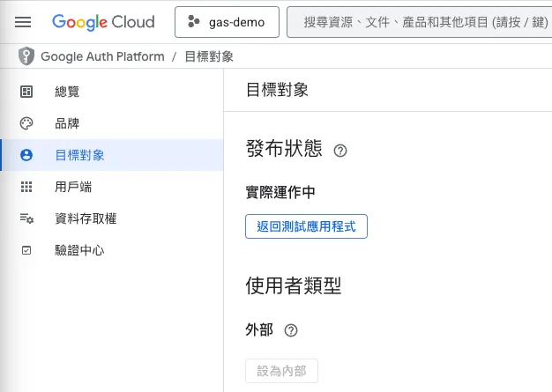Open the main navigation hamburger menu
Image resolution: width=552 pixels, height=392 pixels.
pos(23,22)
